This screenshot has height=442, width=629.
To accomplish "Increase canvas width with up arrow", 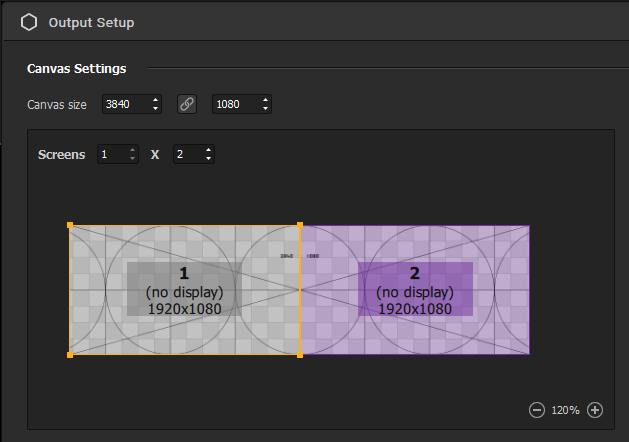I will [156, 100].
